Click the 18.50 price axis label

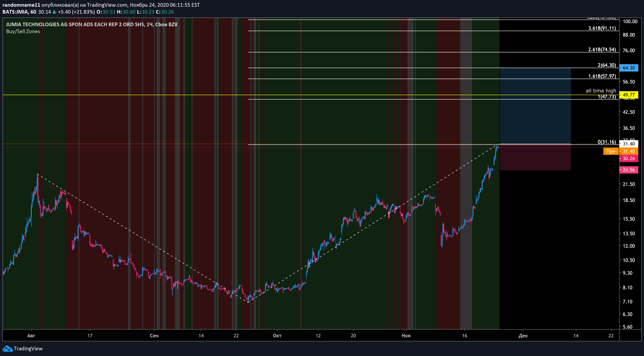click(629, 200)
